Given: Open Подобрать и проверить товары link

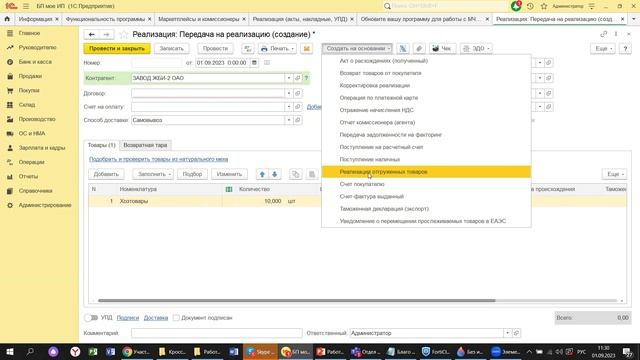Looking at the screenshot, I should (x=158, y=159).
